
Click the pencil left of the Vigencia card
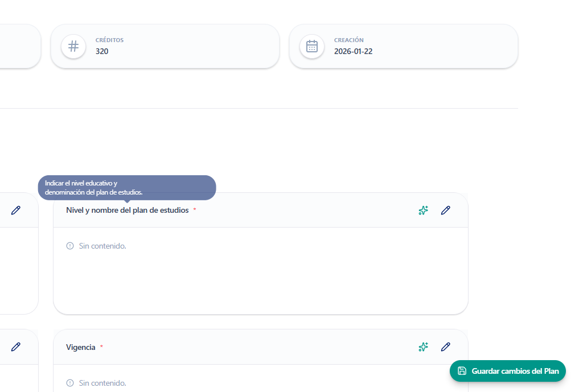coord(16,346)
